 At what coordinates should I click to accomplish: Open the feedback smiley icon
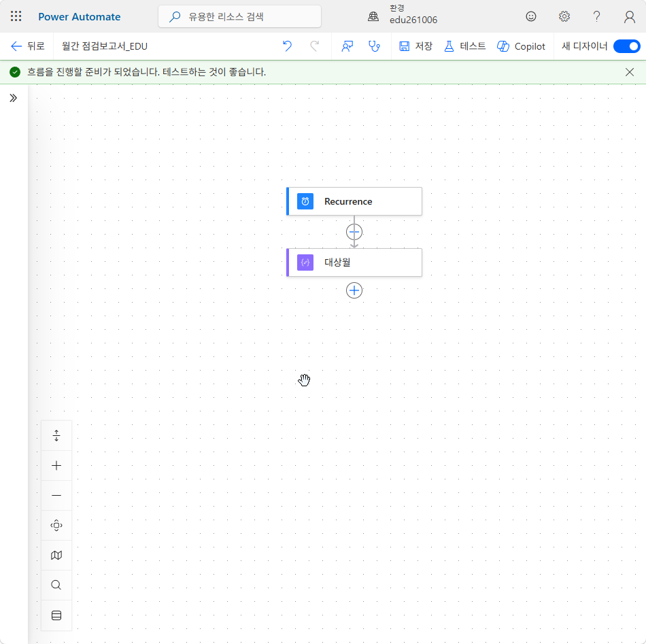tap(531, 16)
